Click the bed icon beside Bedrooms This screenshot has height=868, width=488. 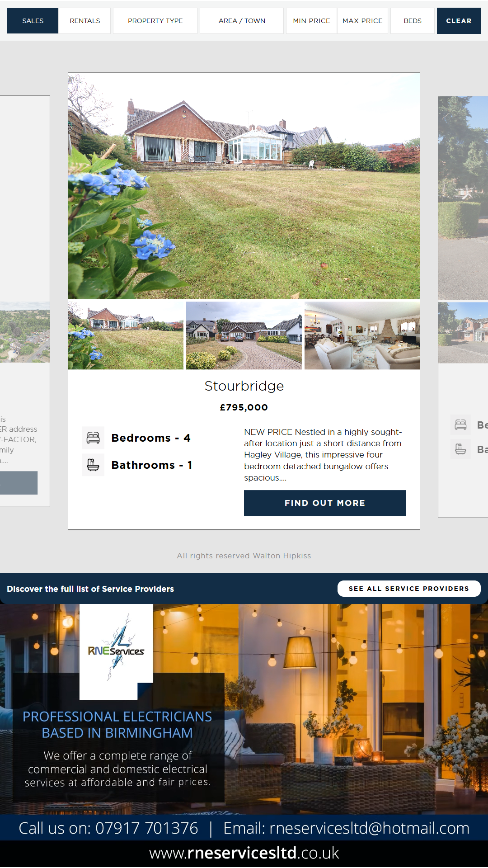93,438
